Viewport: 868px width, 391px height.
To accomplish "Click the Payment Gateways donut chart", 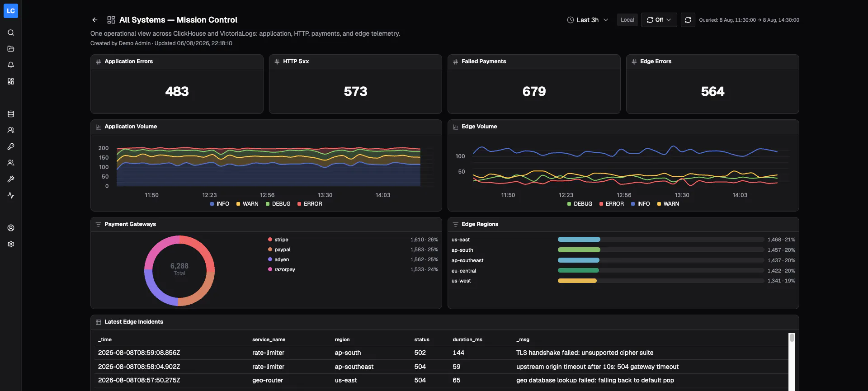I will tap(179, 270).
